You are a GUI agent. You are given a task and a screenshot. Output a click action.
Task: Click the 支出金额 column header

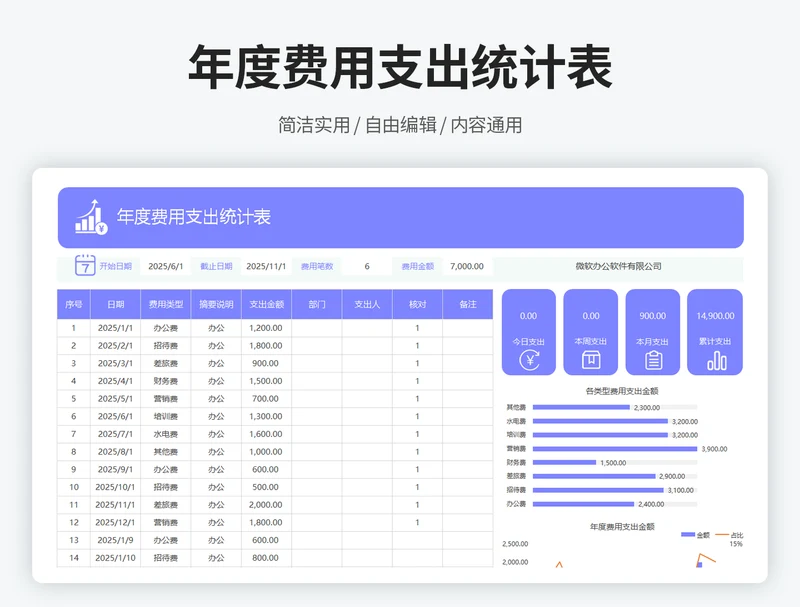tap(266, 305)
